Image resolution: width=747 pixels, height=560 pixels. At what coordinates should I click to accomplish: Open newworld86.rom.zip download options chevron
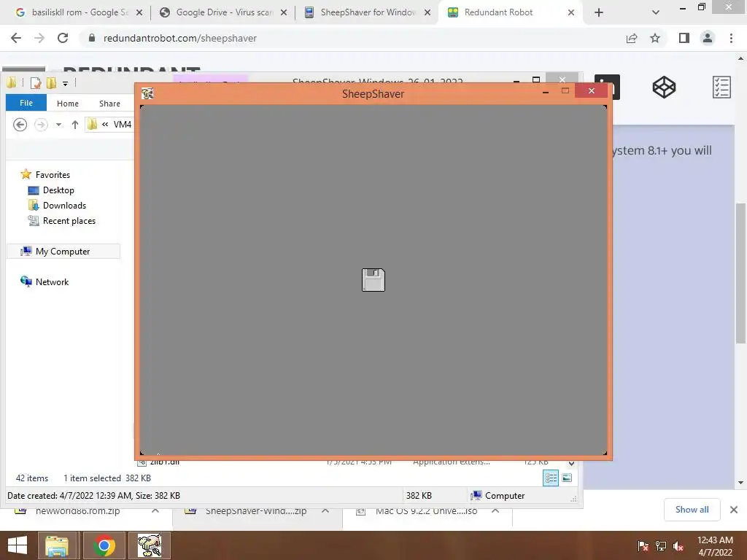tap(155, 510)
